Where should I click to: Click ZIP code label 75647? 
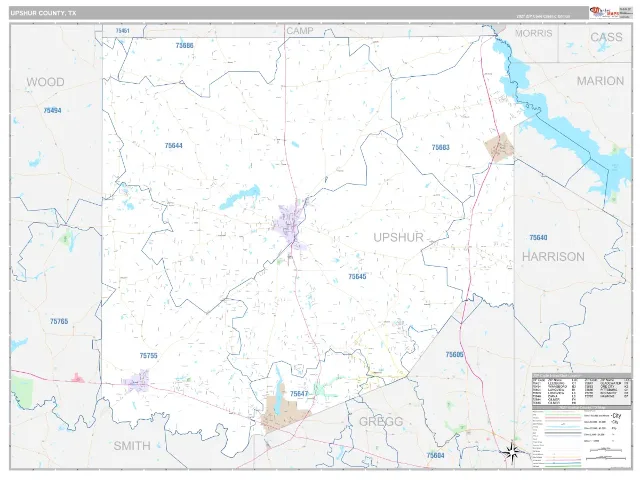[299, 394]
